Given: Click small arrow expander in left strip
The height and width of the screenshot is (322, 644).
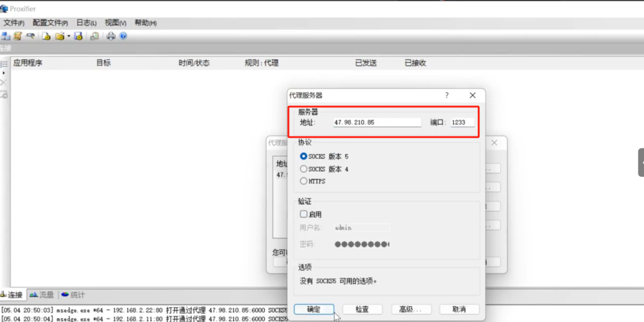Looking at the screenshot, I should click(4, 73).
